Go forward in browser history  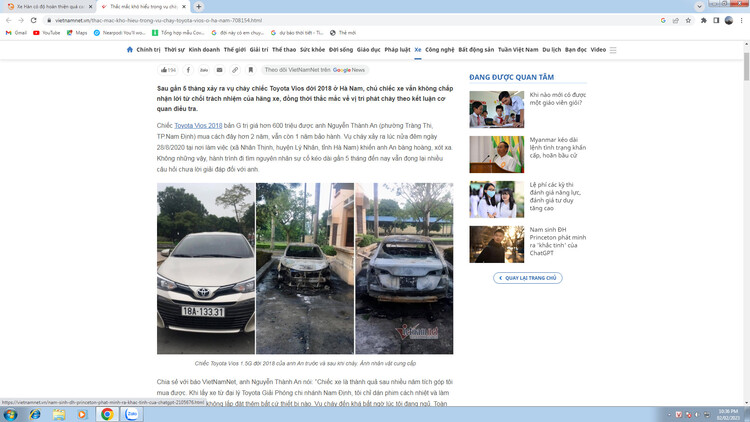pyautogui.click(x=21, y=20)
